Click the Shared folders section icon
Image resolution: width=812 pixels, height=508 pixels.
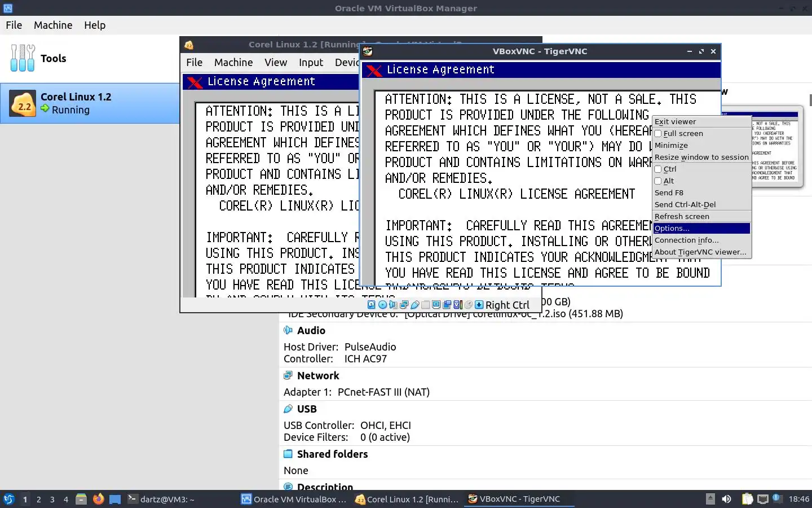click(x=288, y=454)
